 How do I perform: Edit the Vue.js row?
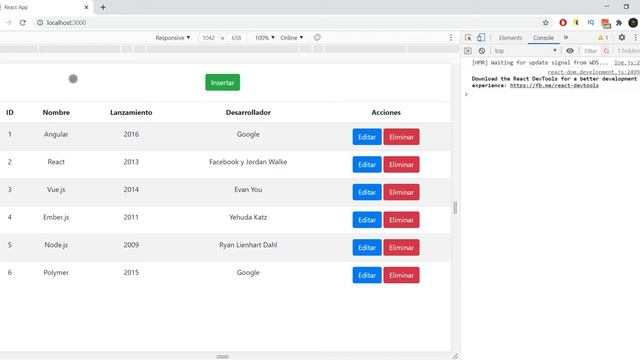coord(367,192)
